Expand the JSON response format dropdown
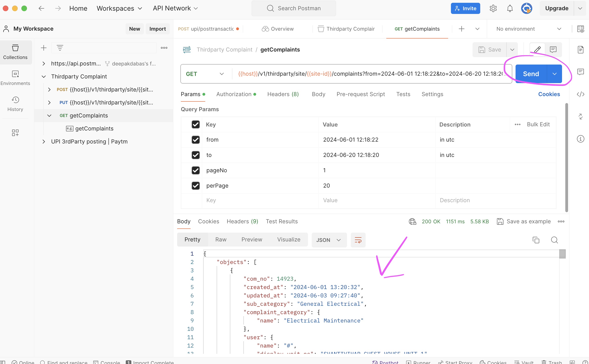 (339, 240)
